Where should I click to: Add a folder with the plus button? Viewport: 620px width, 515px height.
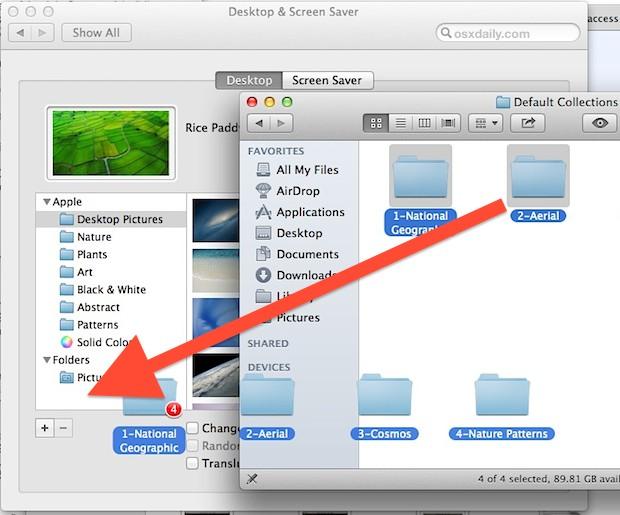point(45,428)
